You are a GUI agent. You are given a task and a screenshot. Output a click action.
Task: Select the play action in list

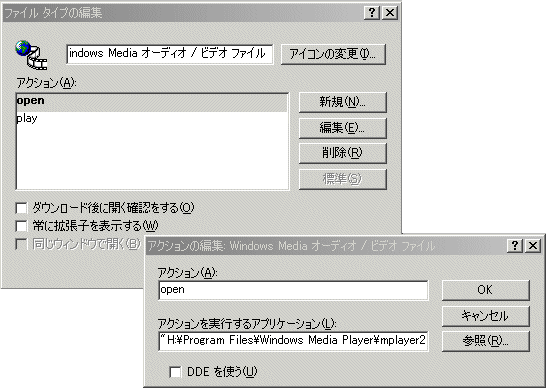click(x=152, y=118)
